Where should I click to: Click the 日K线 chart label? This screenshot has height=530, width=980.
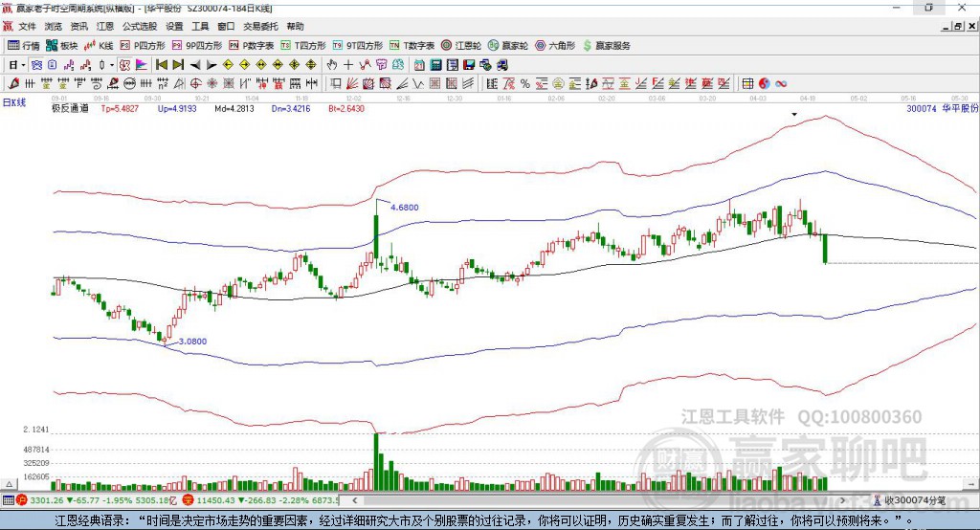[x=13, y=102]
